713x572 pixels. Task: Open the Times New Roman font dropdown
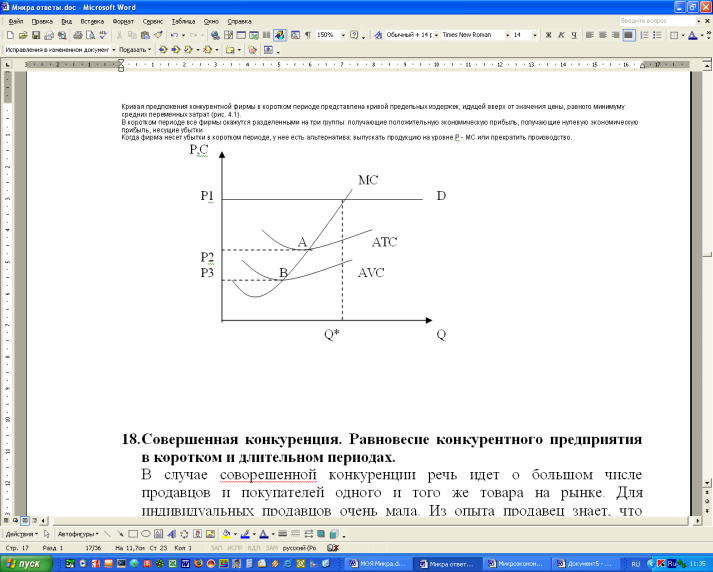click(x=507, y=35)
